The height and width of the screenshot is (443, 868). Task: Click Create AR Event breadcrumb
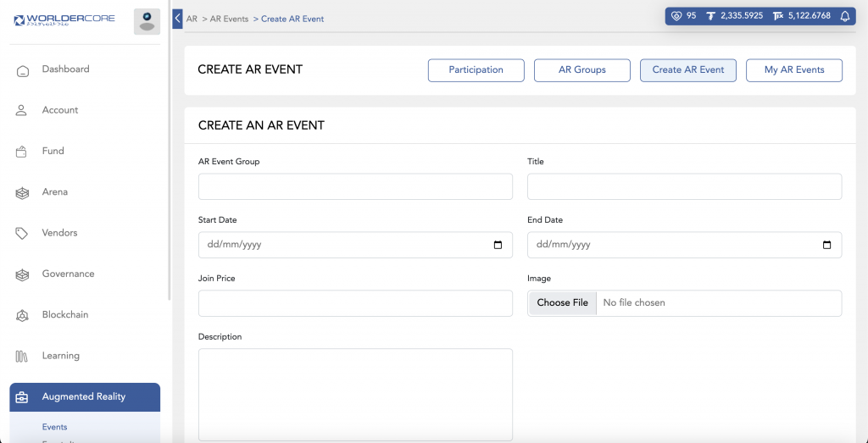(292, 19)
